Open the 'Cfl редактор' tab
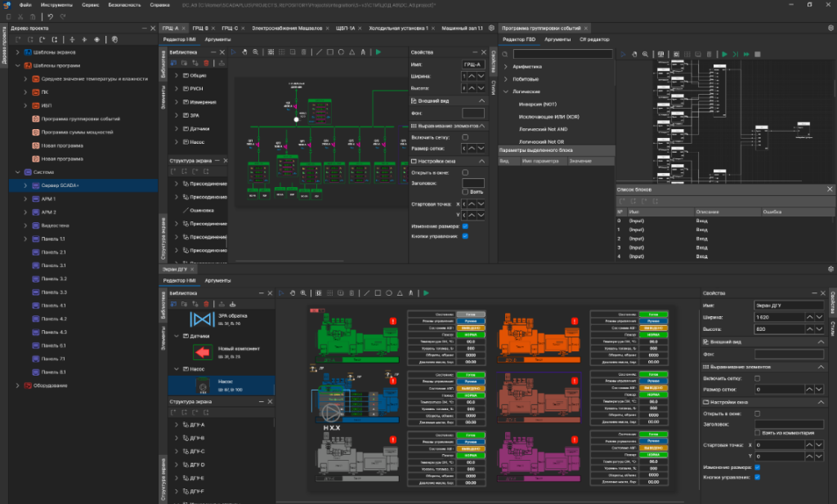 tap(594, 39)
